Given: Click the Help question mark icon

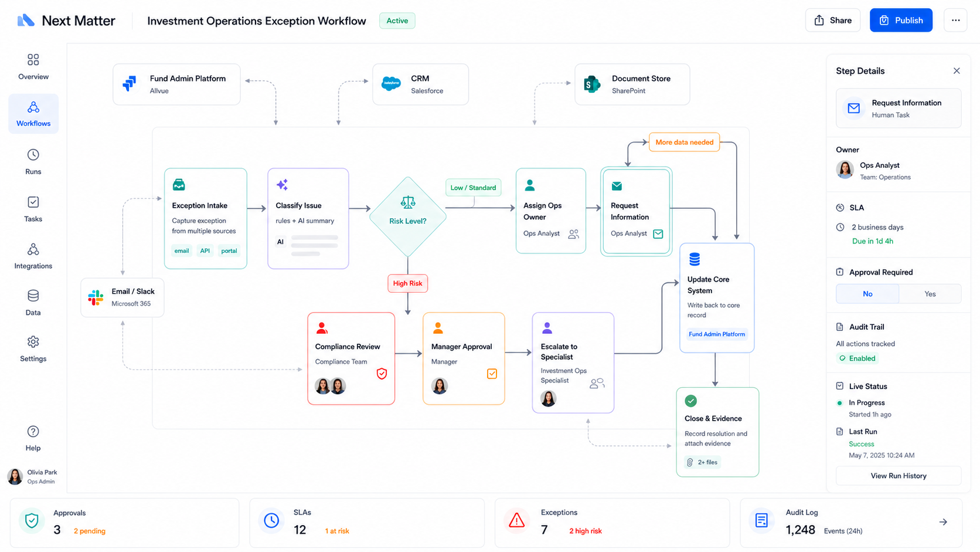Looking at the screenshot, I should coord(33,432).
